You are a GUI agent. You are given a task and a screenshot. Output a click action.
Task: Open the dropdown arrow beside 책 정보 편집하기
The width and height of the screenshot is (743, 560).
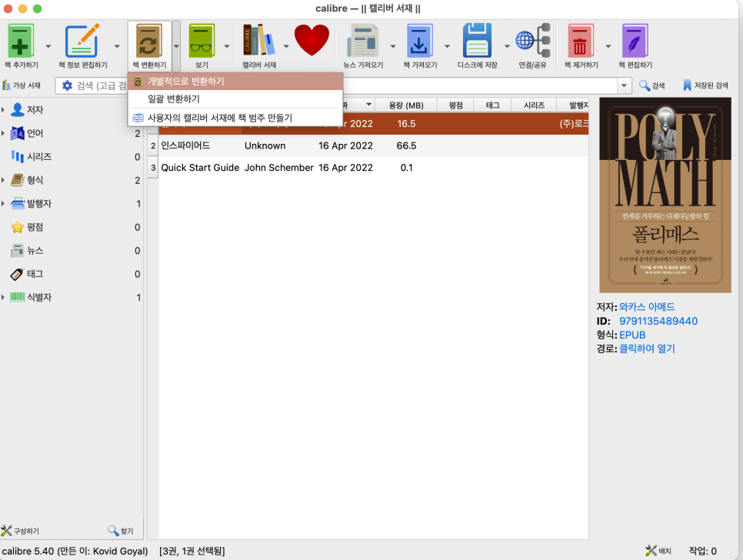tap(117, 46)
